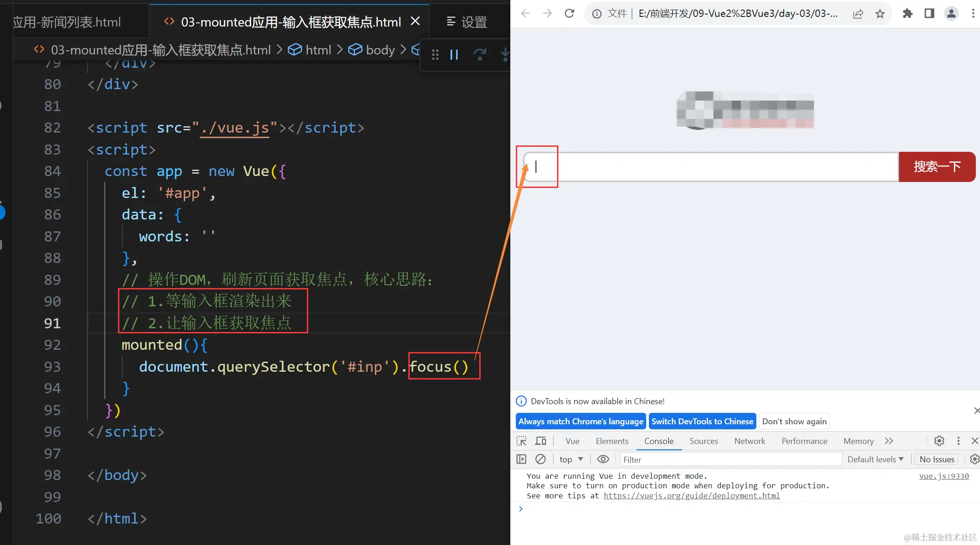Open DevTools customize three-dot menu
This screenshot has height=545, width=980.
959,441
